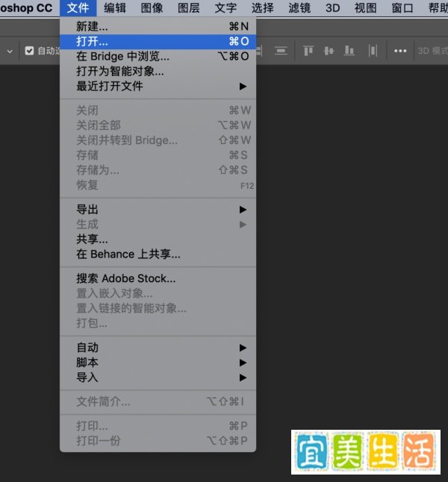
Task: Open the 图像 menu
Action: [x=152, y=8]
